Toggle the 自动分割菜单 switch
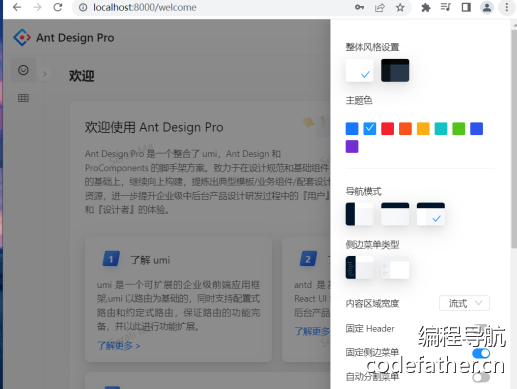Screen dimensions: 517x389 click(x=481, y=377)
